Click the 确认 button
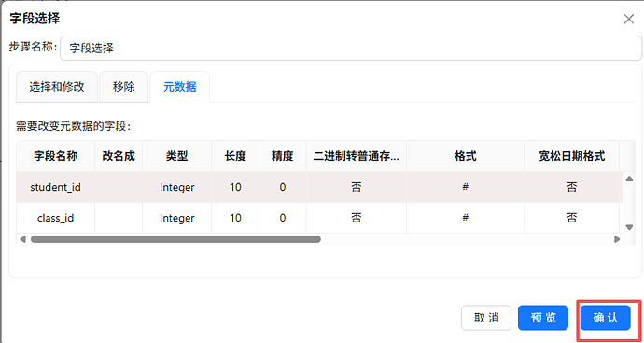Image resolution: width=644 pixels, height=343 pixels. coord(606,318)
